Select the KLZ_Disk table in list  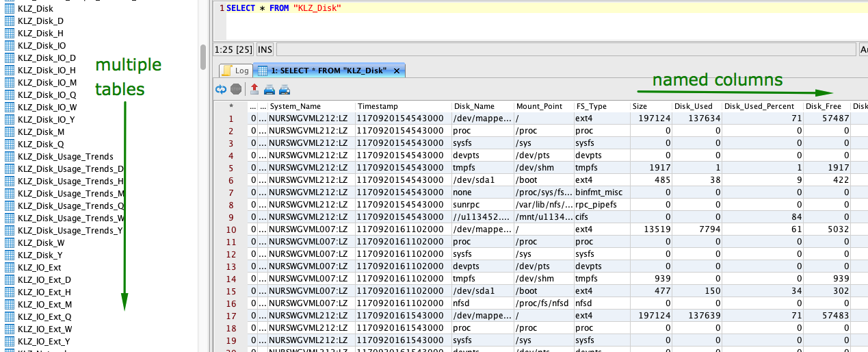(35, 9)
